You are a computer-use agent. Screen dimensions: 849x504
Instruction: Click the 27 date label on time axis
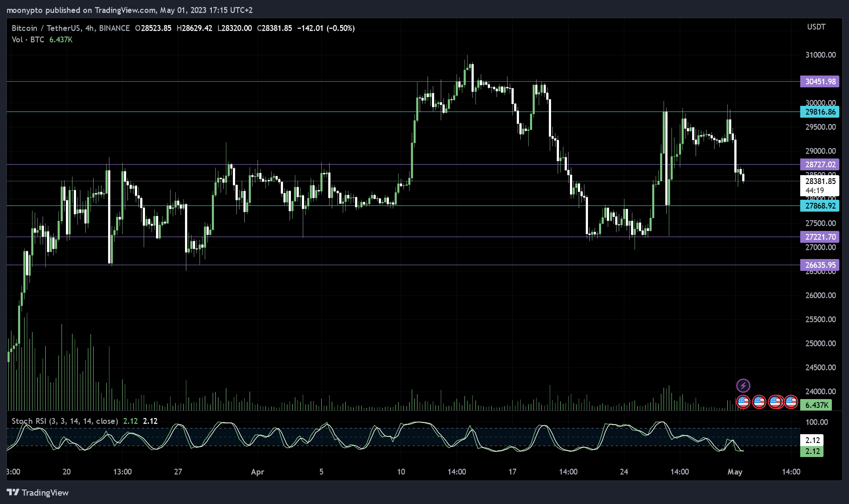tap(178, 472)
